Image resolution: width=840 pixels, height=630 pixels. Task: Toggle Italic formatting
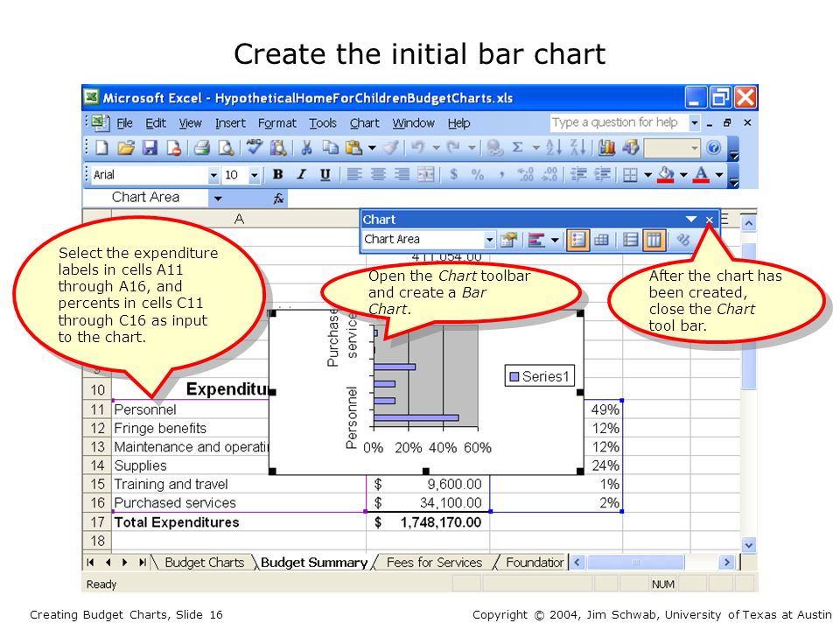click(x=302, y=174)
